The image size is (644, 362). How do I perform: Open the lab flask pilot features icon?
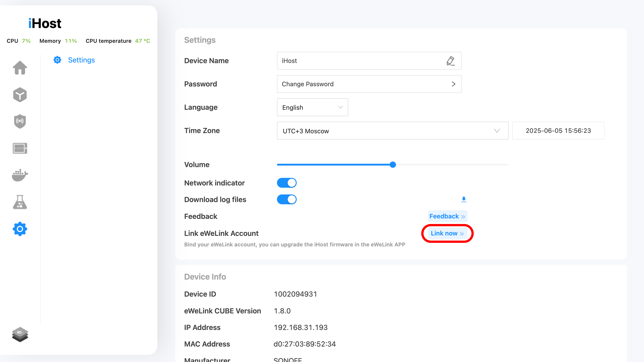20,202
